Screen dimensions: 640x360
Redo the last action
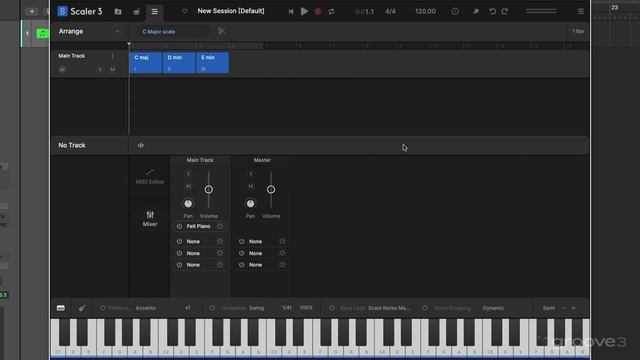coord(505,11)
